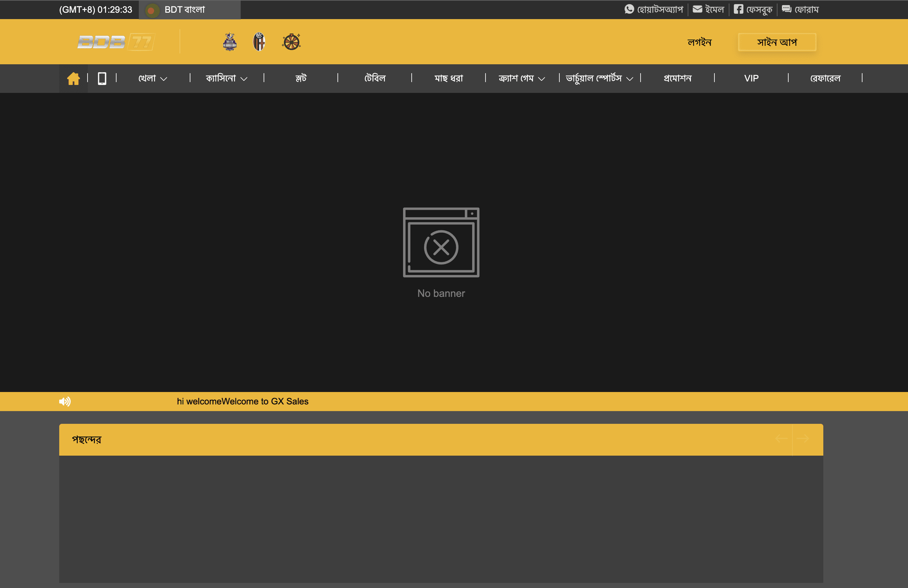The width and height of the screenshot is (908, 588).
Task: Open the email contact link
Action: 708,10
